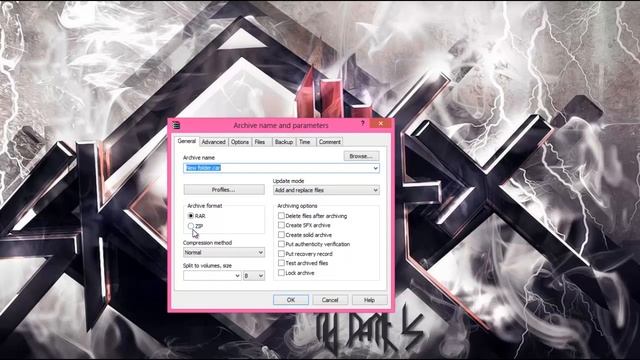Open the Profiles... button

click(x=224, y=190)
